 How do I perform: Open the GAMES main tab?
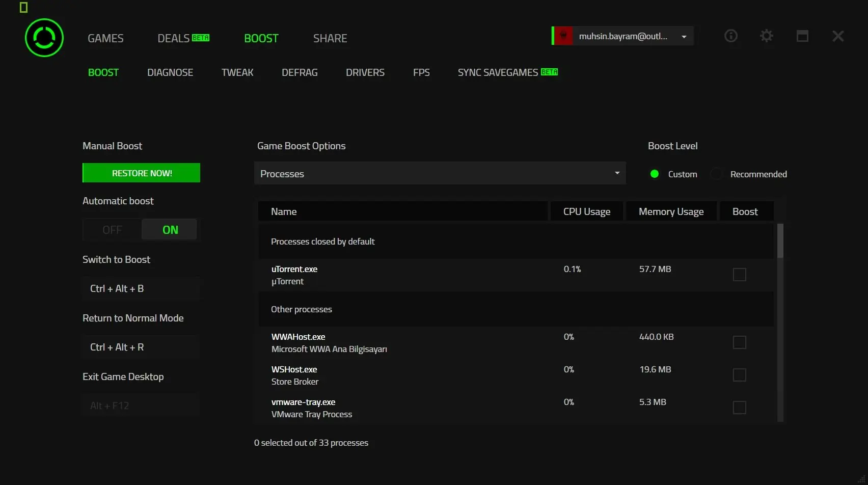tap(105, 38)
